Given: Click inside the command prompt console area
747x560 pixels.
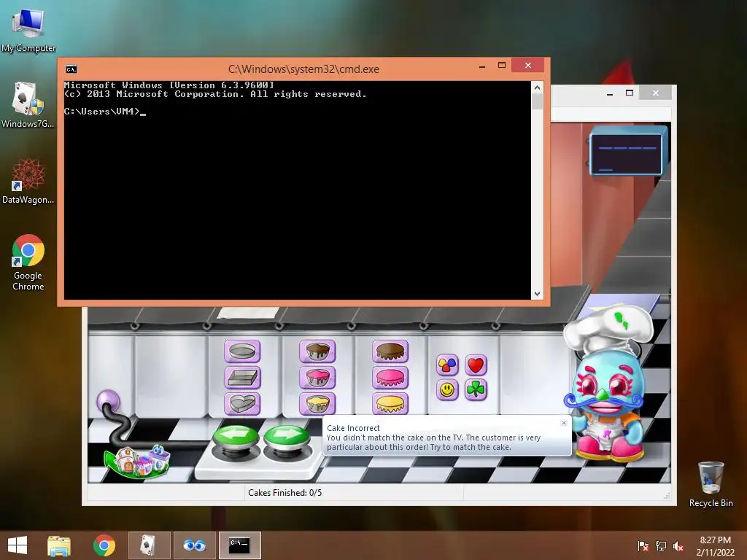Looking at the screenshot, I should point(298,190).
